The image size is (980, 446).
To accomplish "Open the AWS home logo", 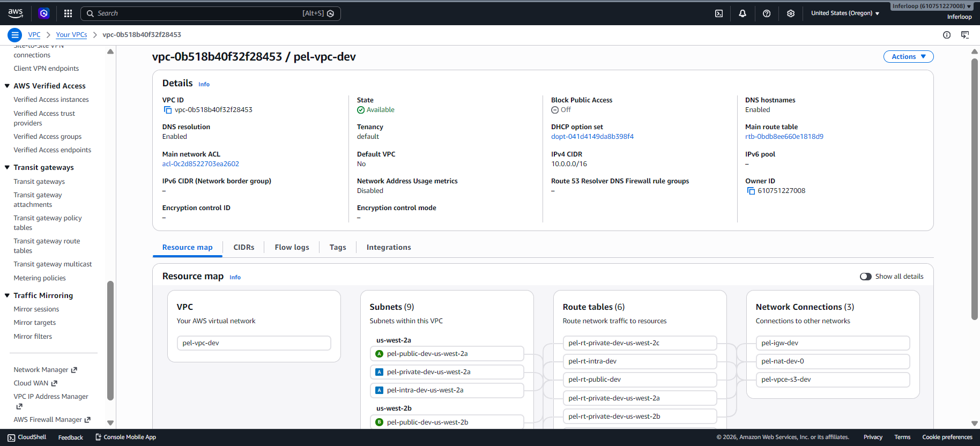I will point(16,13).
